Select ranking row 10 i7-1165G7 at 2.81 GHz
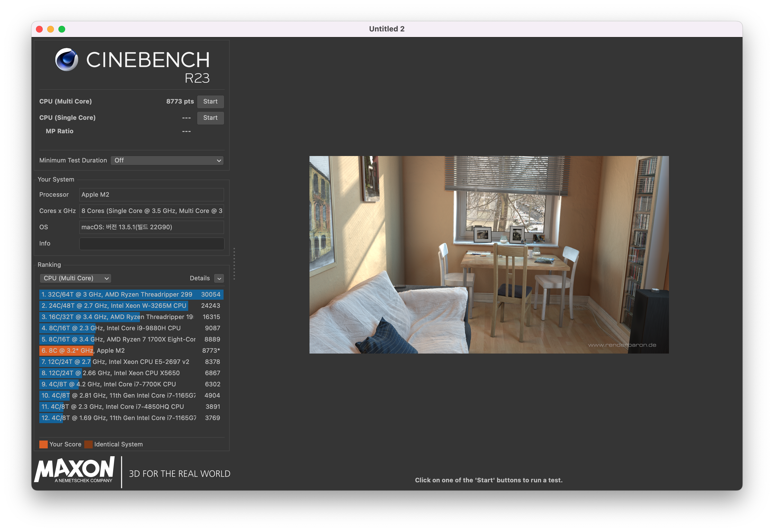The height and width of the screenshot is (532, 774). 131,395
